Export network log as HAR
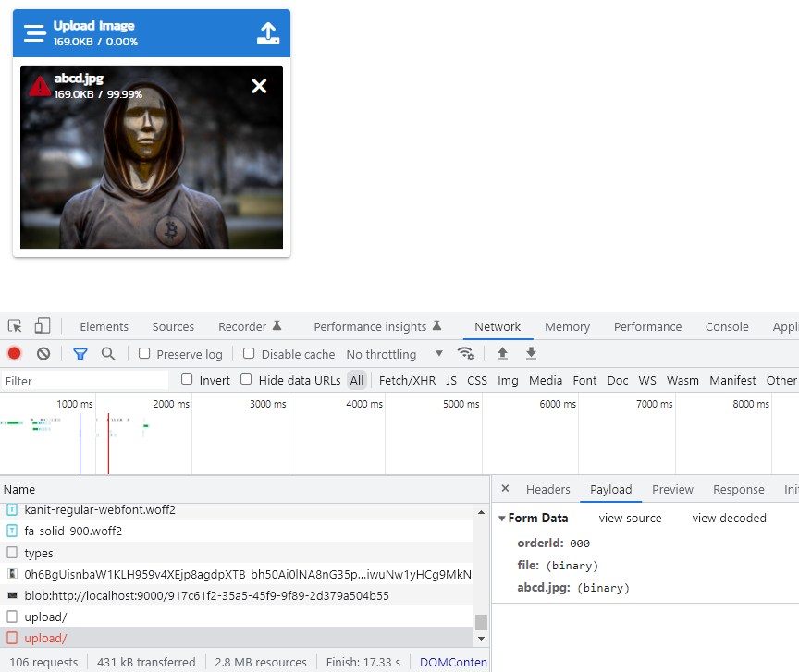The height and width of the screenshot is (672, 799). (x=530, y=354)
